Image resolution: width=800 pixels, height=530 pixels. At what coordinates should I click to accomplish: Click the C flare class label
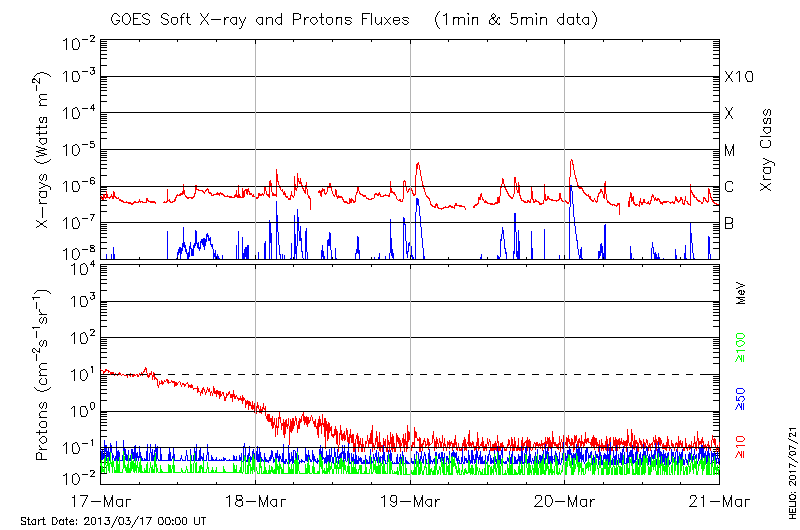[729, 187]
